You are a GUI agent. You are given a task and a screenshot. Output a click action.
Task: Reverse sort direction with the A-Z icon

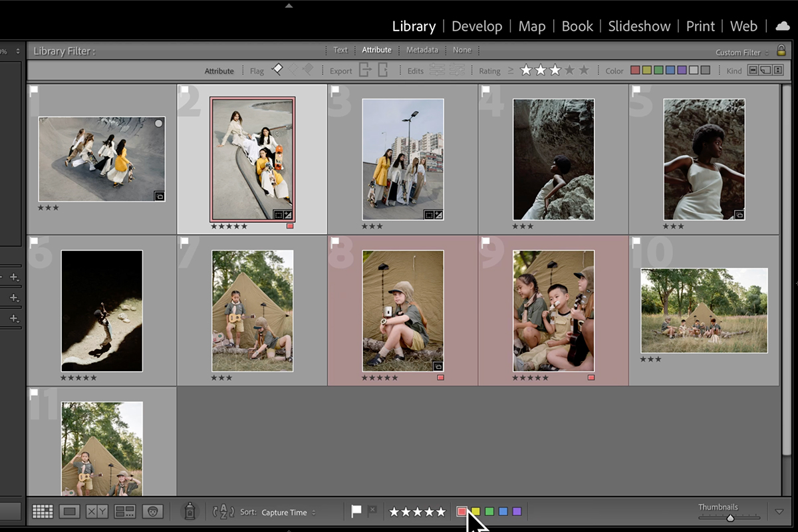tap(223, 511)
